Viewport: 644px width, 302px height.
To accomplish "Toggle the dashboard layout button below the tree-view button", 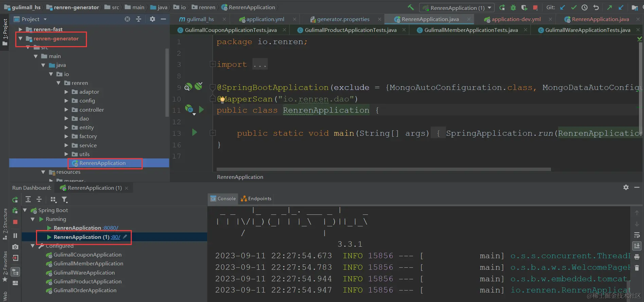I will pyautogui.click(x=15, y=283).
